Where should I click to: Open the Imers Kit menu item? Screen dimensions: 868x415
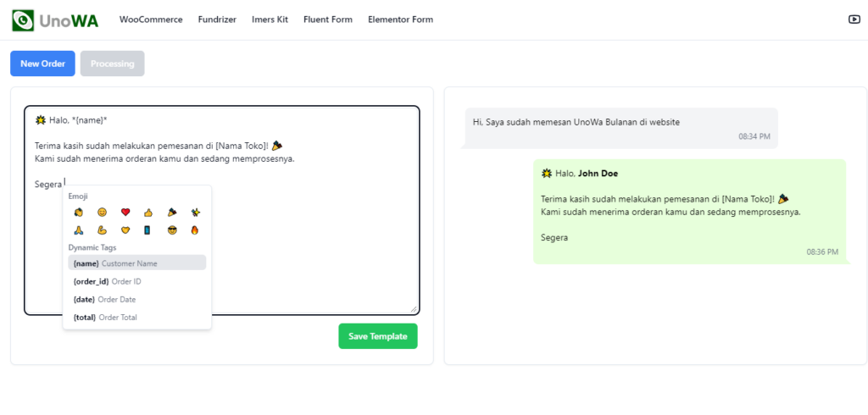[x=270, y=20]
